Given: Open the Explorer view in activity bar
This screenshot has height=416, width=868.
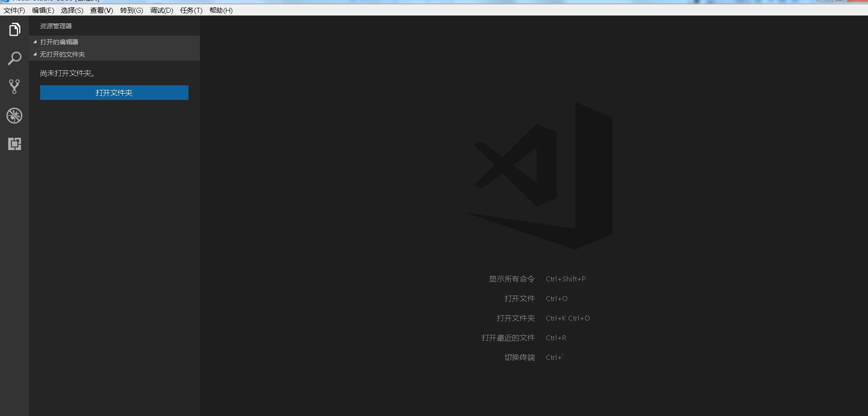Looking at the screenshot, I should coord(15,30).
